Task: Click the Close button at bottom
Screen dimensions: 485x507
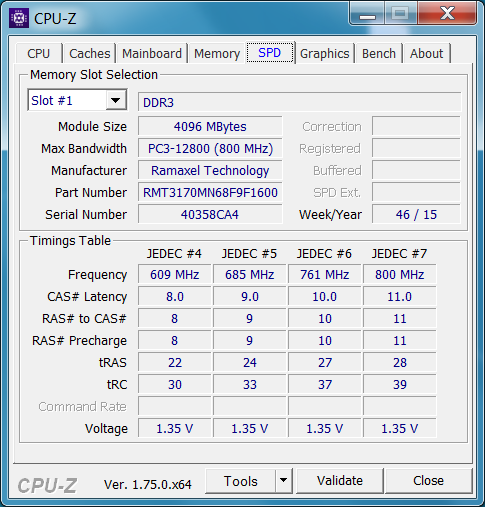Action: 428,481
